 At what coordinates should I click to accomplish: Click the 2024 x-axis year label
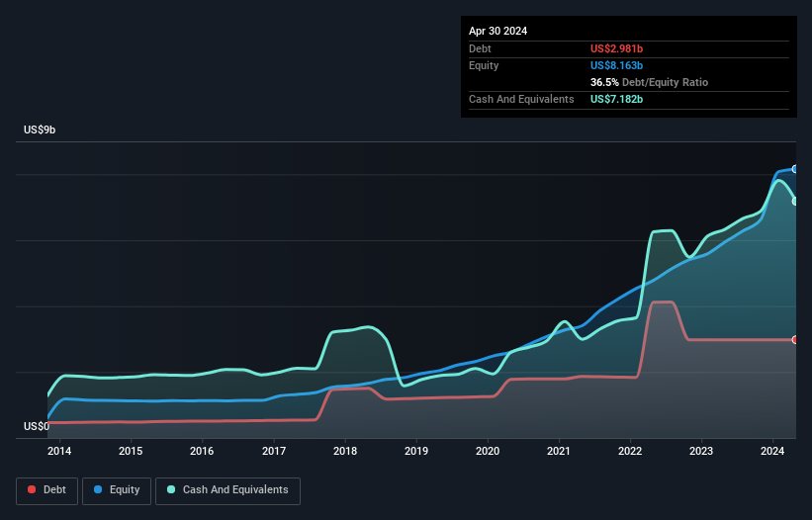[772, 451]
